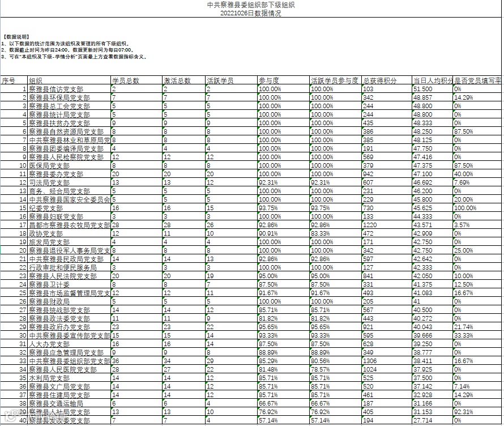The height and width of the screenshot is (426, 504).
Task: Select the 序号 column header
Action: tap(14, 80)
